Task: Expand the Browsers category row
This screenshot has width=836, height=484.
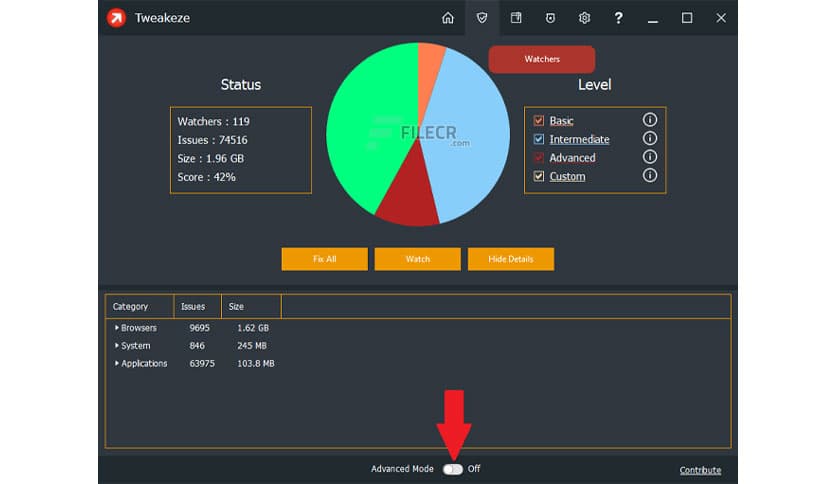Action: [x=117, y=328]
